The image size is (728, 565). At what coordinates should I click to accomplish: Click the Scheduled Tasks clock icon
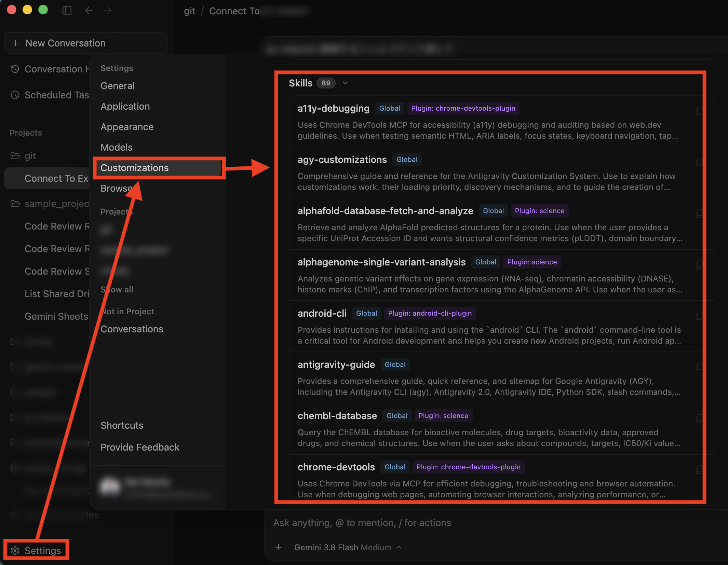point(15,95)
